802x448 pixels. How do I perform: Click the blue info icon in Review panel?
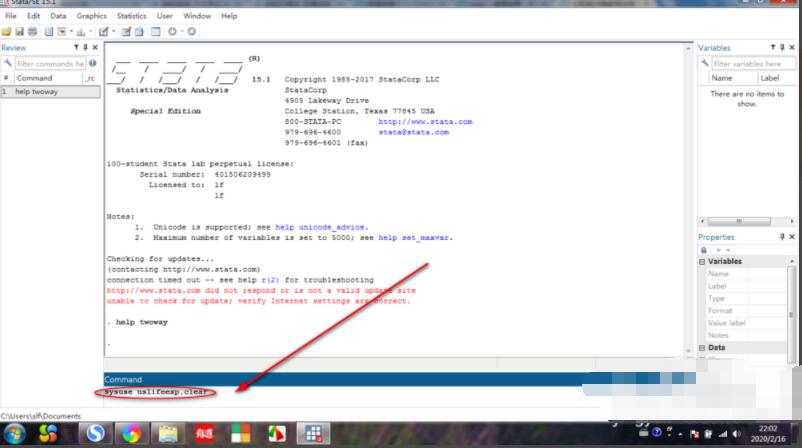[x=93, y=63]
